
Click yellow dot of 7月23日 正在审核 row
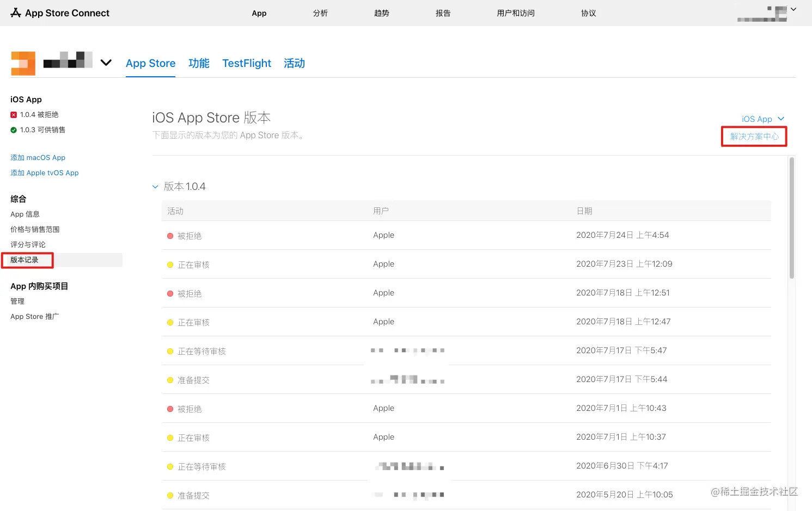170,265
